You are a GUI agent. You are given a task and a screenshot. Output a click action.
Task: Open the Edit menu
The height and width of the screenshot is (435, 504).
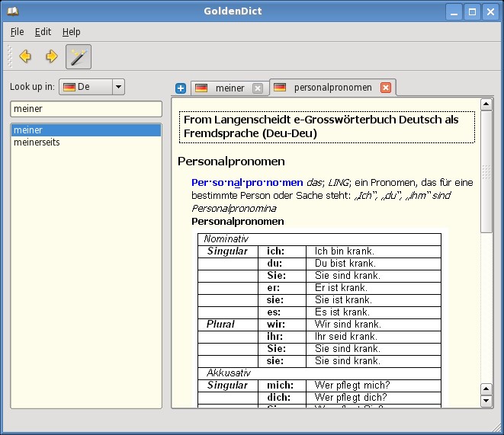[43, 32]
